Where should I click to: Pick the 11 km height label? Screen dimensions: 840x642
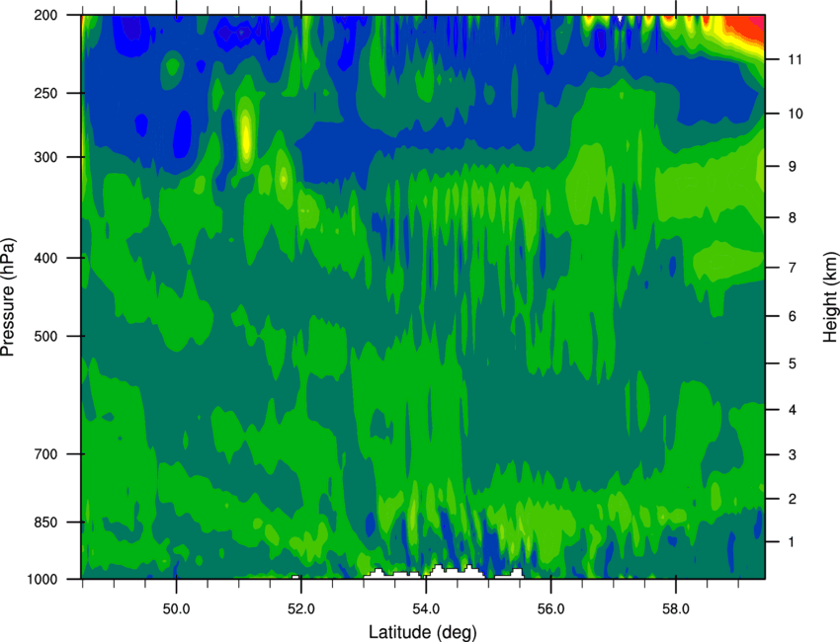795,59
